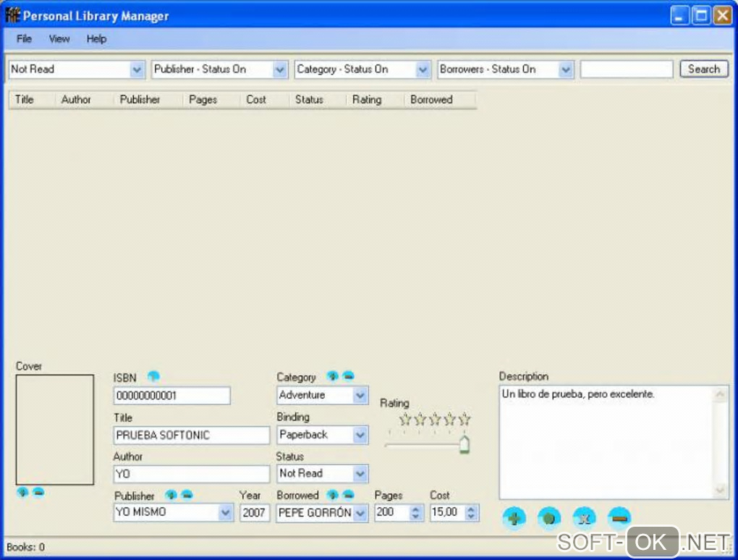Click the ISBN field 00000000001

[x=171, y=395]
